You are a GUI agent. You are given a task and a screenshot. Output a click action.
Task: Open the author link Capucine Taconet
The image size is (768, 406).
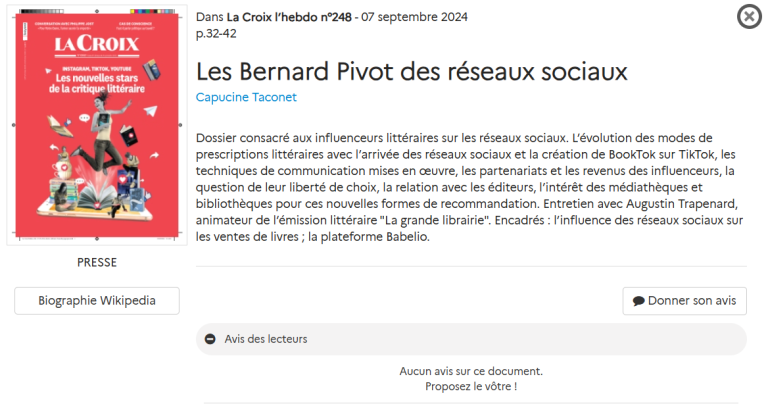pyautogui.click(x=246, y=97)
